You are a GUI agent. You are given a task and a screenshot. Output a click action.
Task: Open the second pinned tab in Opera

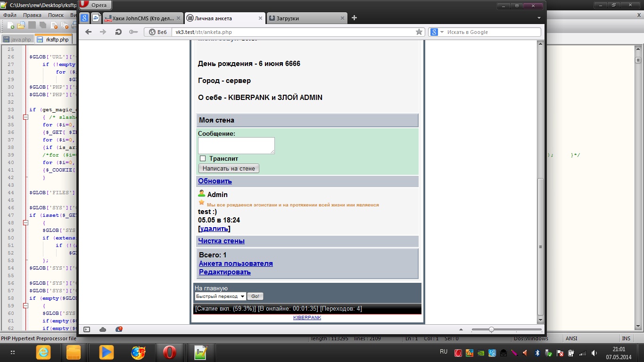point(96,18)
